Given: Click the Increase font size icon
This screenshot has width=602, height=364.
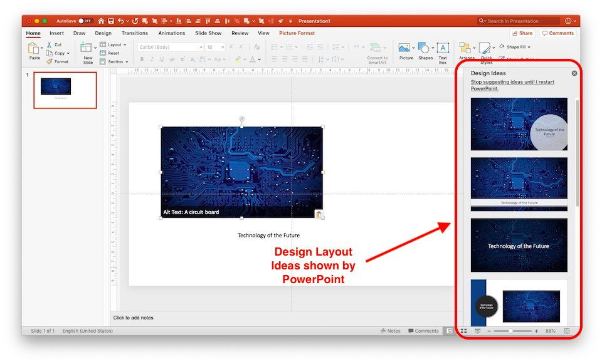Looking at the screenshot, I should pyautogui.click(x=231, y=47).
